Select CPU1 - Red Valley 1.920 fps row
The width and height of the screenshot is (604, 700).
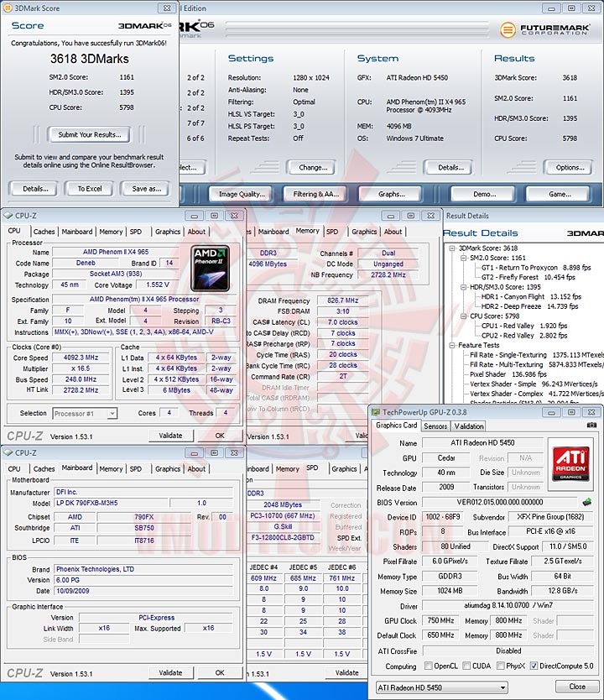coord(523,326)
